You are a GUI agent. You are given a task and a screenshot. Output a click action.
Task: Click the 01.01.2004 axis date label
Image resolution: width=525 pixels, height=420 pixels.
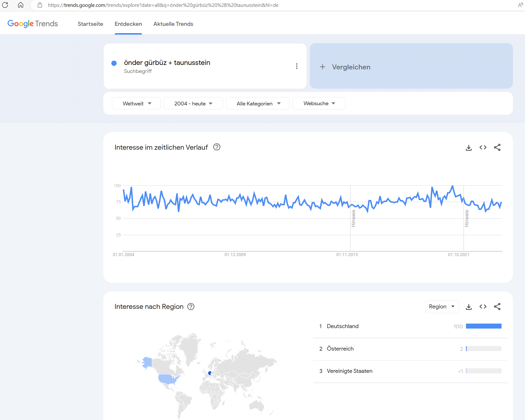pyautogui.click(x=123, y=254)
